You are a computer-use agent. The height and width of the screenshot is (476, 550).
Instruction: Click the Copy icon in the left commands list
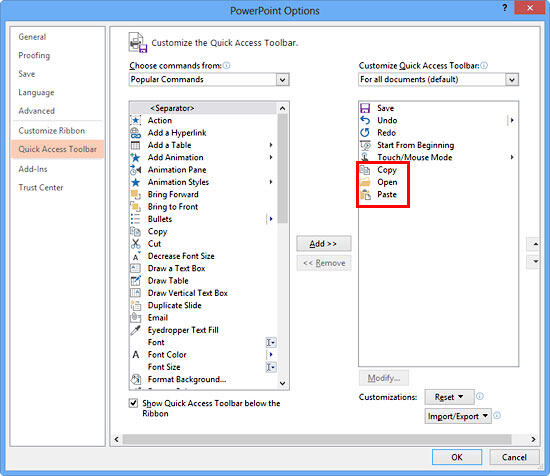click(x=135, y=232)
